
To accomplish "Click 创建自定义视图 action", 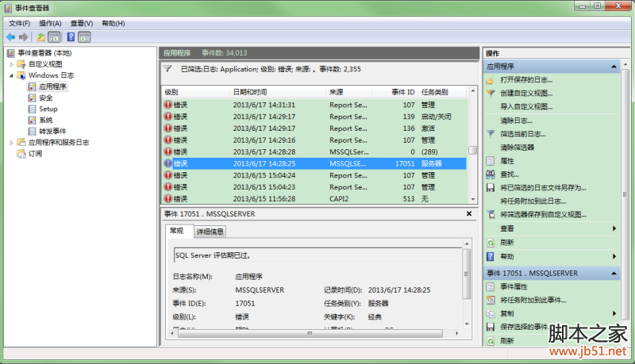I will (526, 93).
